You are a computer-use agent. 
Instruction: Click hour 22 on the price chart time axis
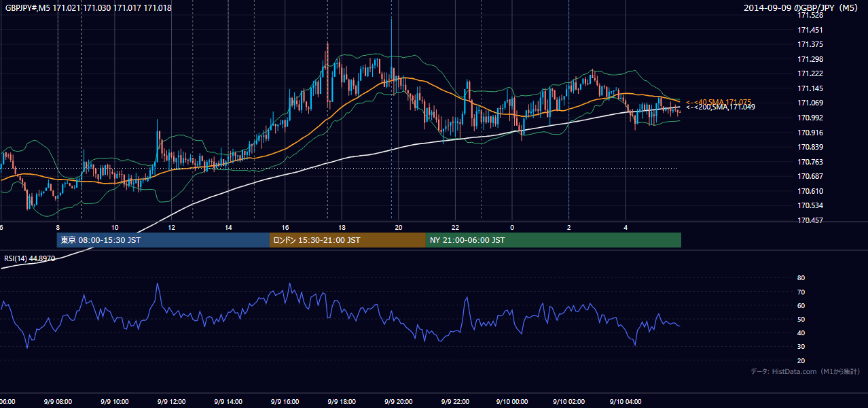click(455, 228)
